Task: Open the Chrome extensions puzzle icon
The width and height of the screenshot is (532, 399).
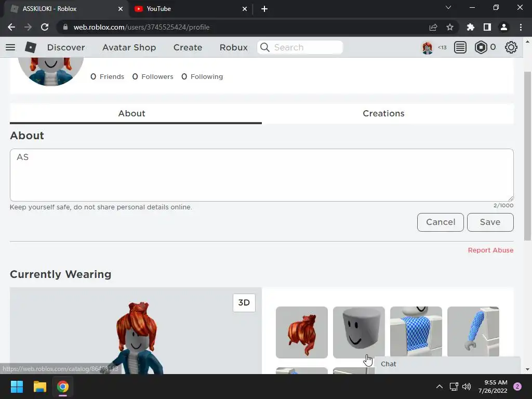Action: point(470,27)
